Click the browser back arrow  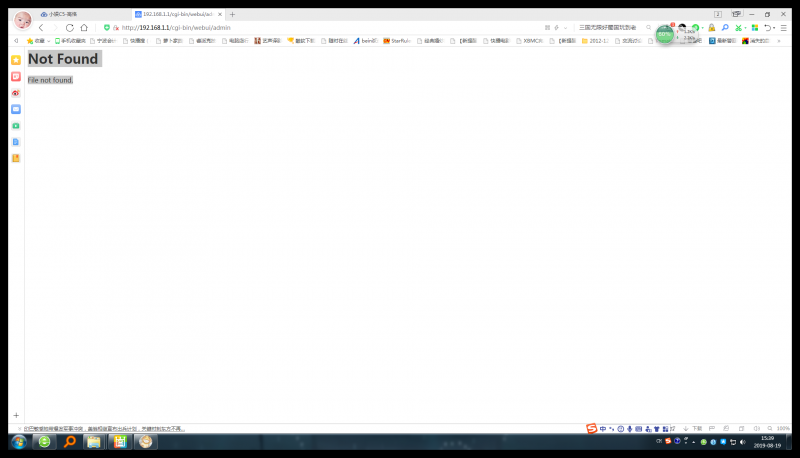(41, 28)
